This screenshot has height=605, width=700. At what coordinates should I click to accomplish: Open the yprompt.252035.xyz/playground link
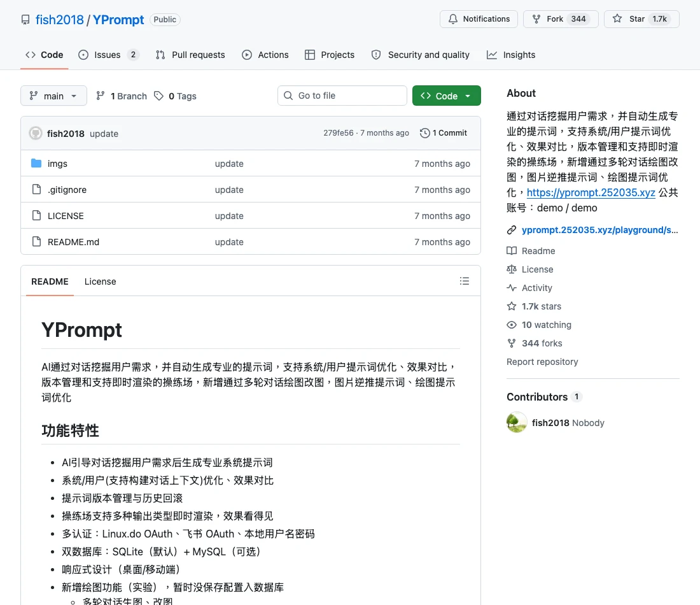599,230
